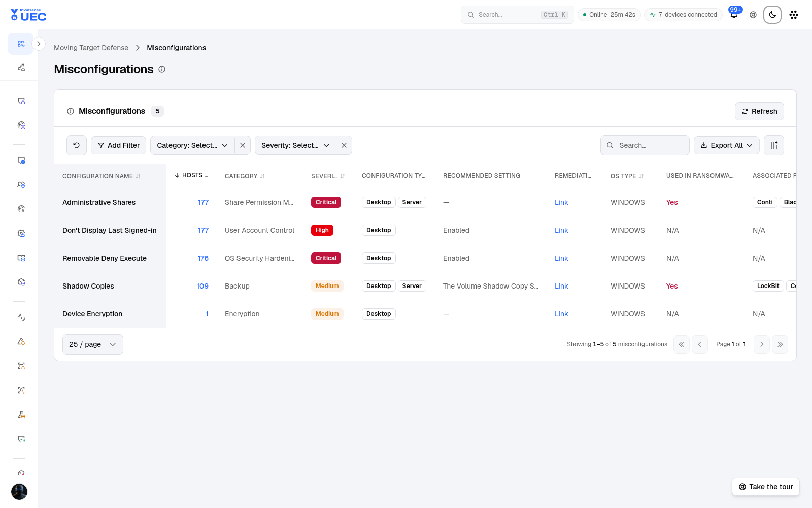The height and width of the screenshot is (508, 812).
Task: Remove the Severity filter with X
Action: (344, 145)
